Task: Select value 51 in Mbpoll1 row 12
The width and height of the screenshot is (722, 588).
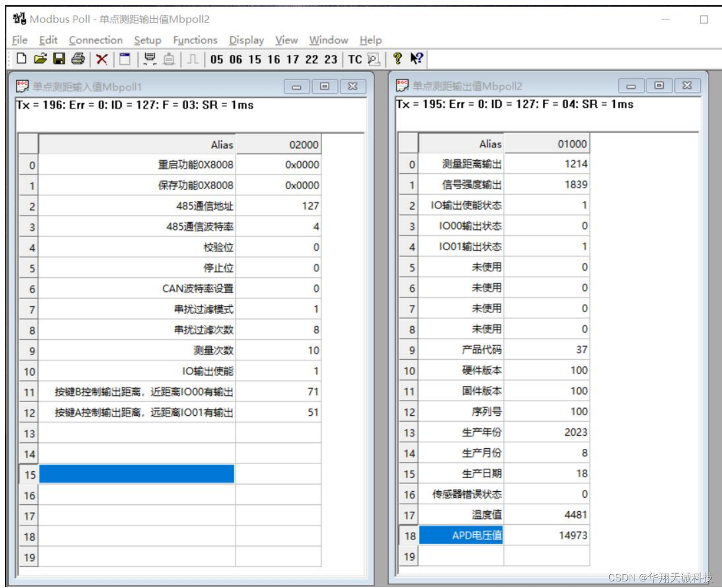Action: (x=278, y=413)
